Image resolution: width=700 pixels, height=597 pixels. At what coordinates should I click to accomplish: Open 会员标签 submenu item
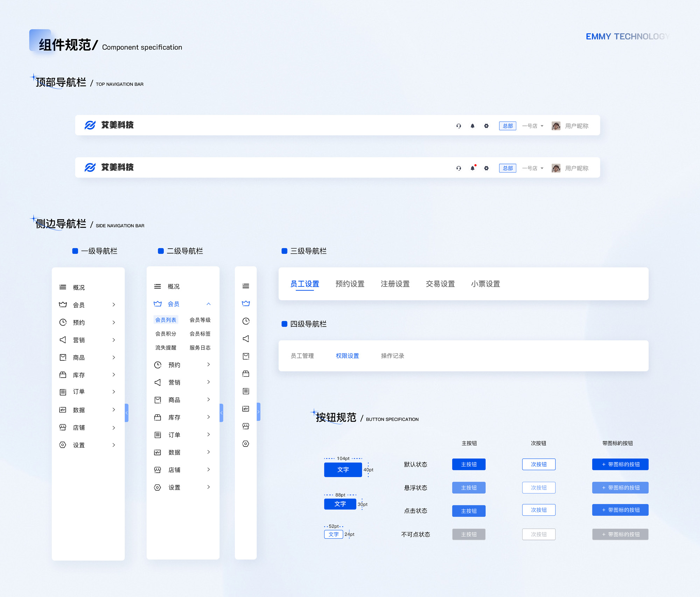point(200,334)
